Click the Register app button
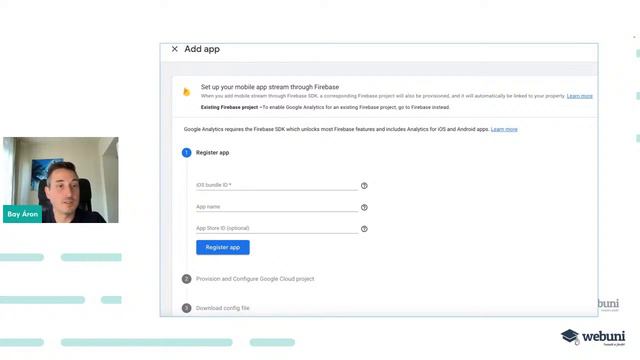The height and width of the screenshot is (360, 640). (x=223, y=247)
